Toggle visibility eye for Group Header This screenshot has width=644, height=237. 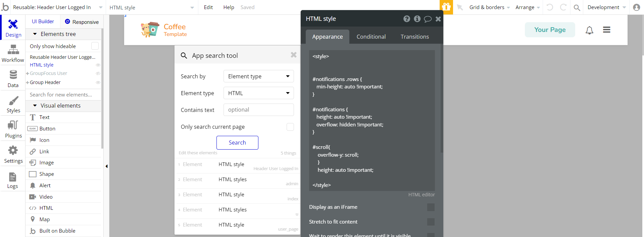tap(98, 82)
